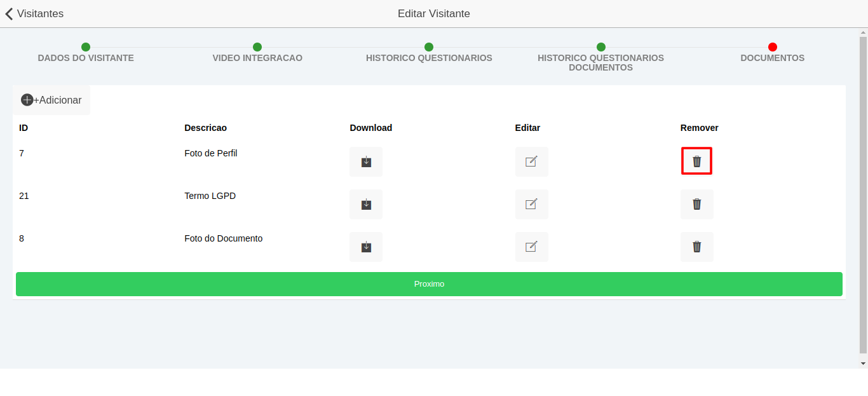Viewport: 868px width, 396px height.
Task: Delete the Termo LGPD document
Action: tap(696, 204)
